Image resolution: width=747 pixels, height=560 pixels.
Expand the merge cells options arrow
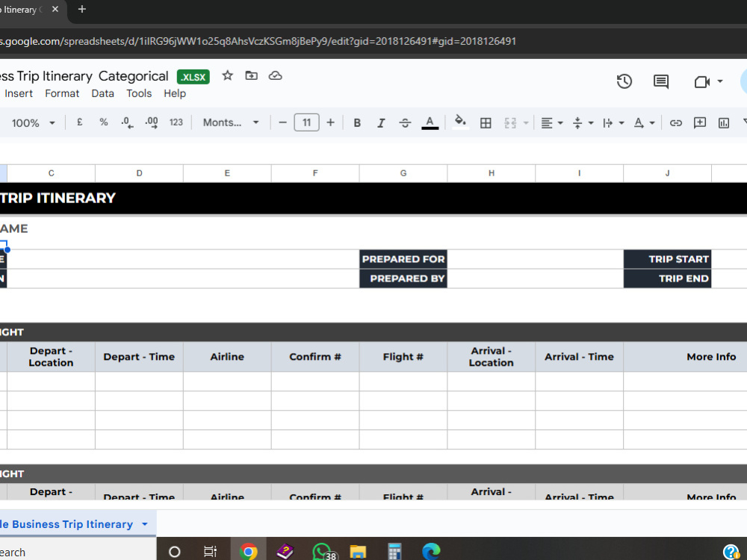[x=526, y=123]
